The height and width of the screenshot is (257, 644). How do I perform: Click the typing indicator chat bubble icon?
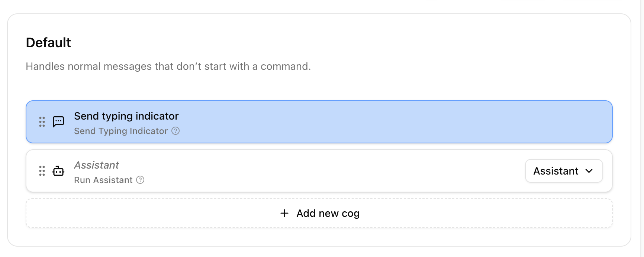pyautogui.click(x=58, y=121)
